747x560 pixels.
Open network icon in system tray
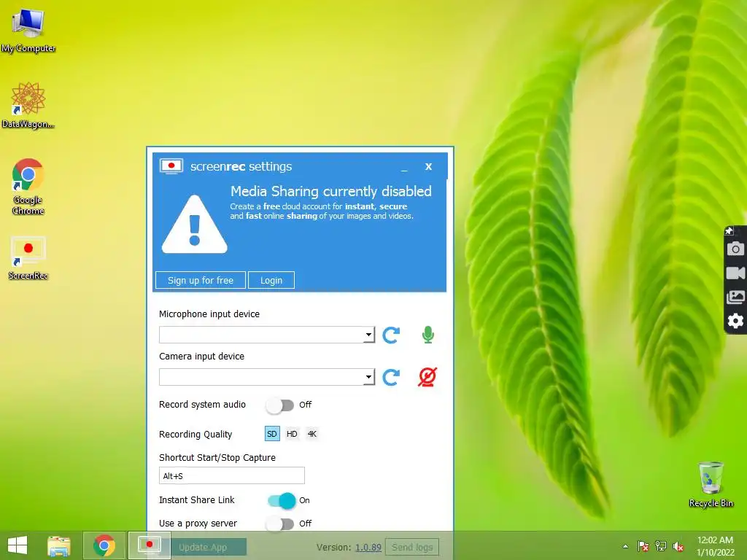(x=661, y=546)
